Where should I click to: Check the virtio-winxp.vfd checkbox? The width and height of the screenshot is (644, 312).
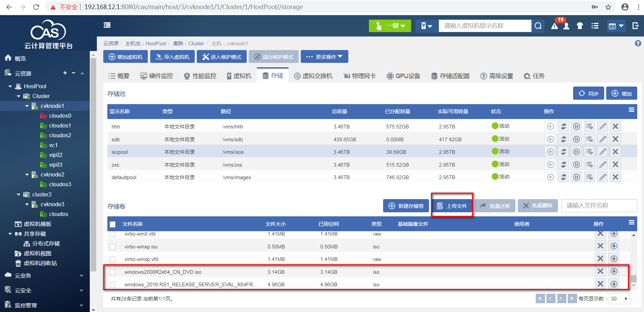click(x=113, y=259)
